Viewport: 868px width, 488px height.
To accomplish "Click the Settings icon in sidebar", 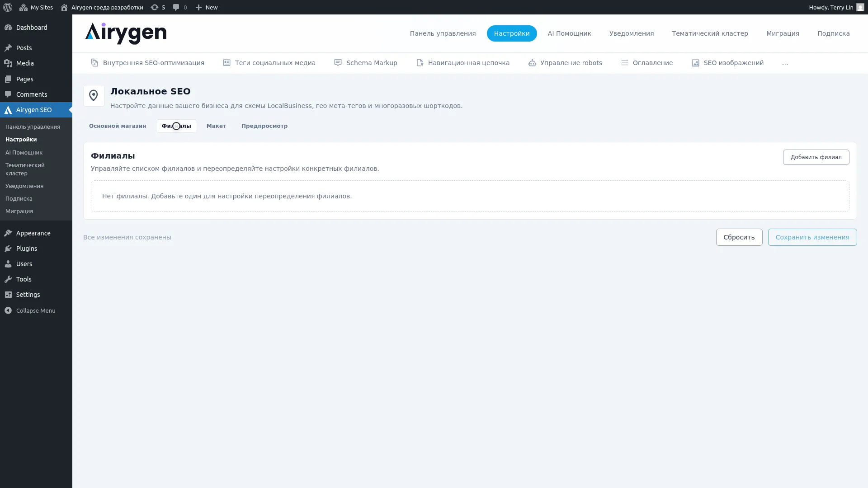I will pyautogui.click(x=8, y=295).
